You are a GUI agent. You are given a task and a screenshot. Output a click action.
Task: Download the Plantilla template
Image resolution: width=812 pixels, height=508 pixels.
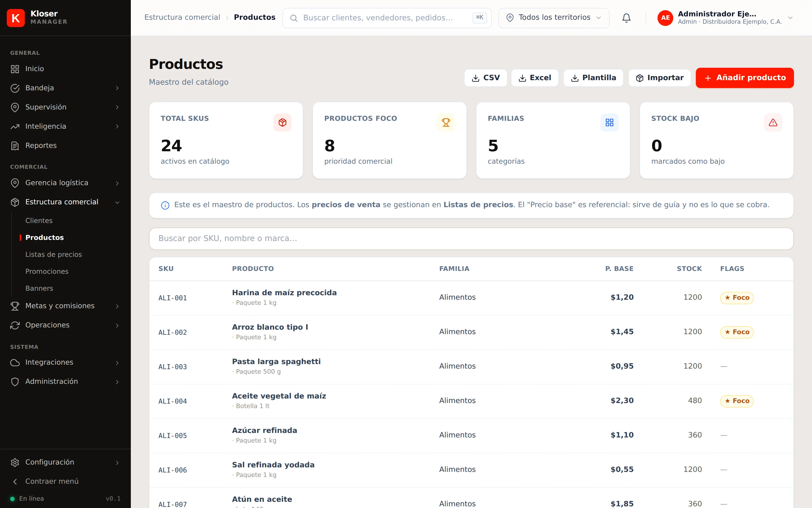(x=593, y=78)
